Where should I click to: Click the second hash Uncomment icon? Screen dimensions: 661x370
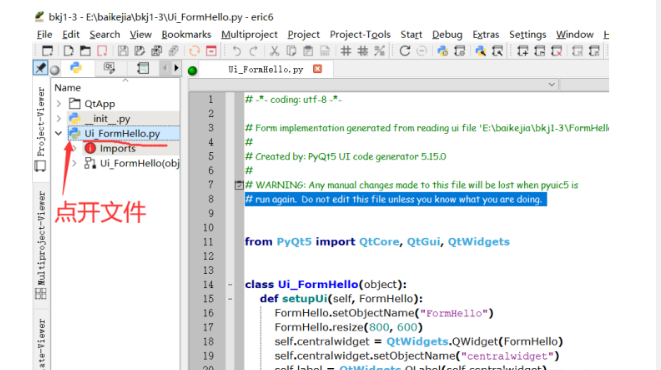pyautogui.click(x=363, y=51)
